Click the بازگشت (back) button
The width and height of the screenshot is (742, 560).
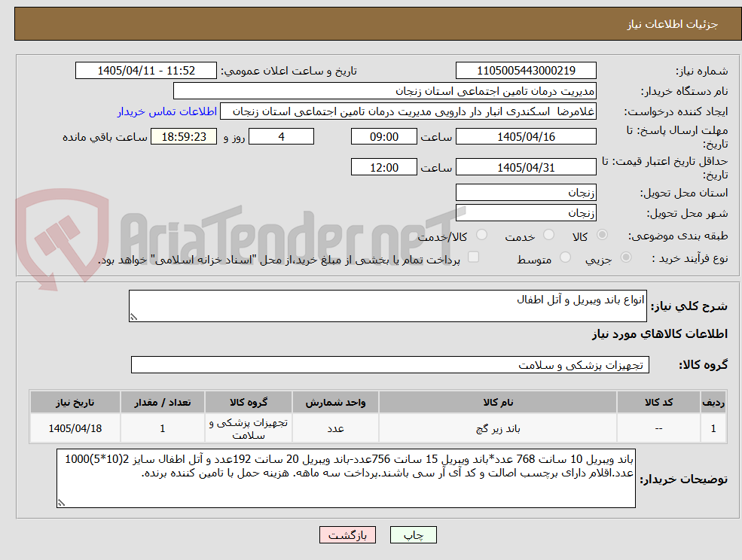[347, 535]
